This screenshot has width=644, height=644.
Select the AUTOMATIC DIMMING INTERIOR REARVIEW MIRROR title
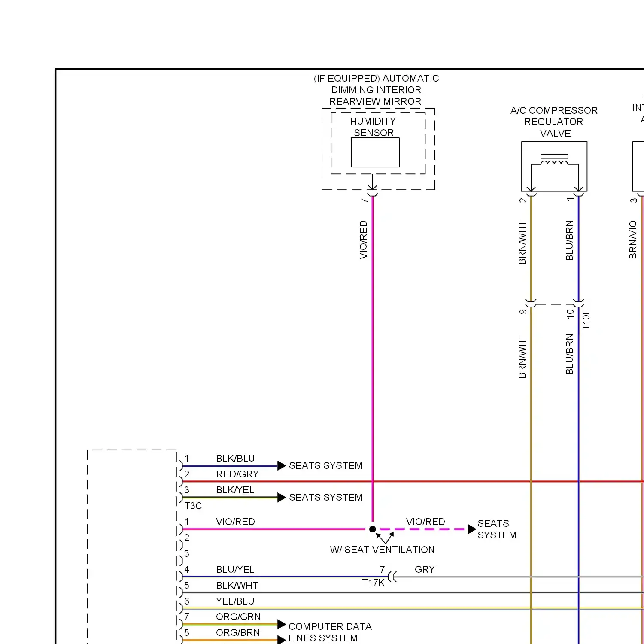pos(376,90)
